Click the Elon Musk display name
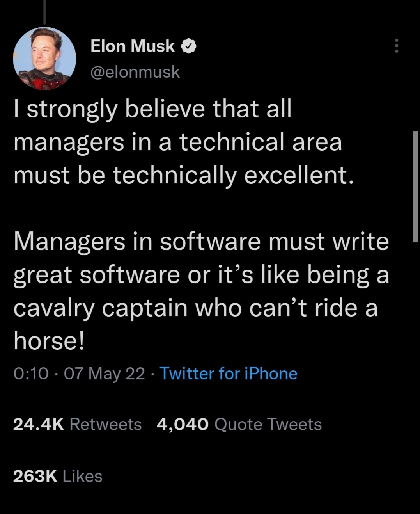Viewport: 420px width, 514px height. click(x=133, y=46)
